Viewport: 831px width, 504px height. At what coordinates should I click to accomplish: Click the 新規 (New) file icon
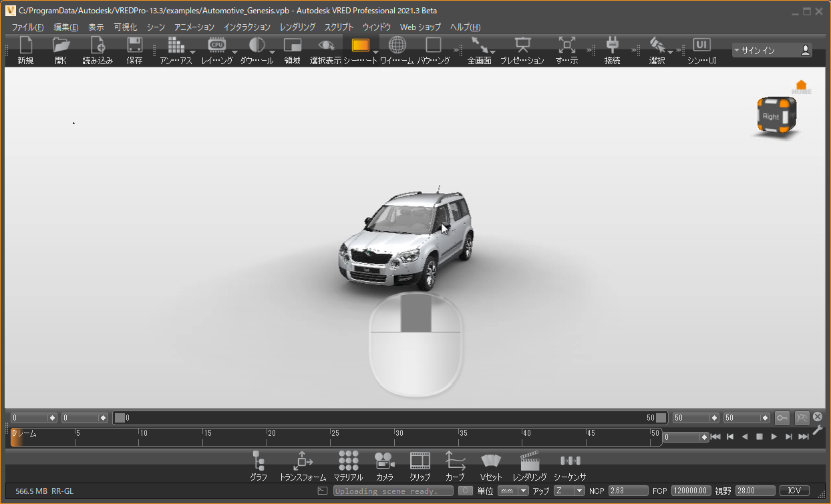[25, 45]
